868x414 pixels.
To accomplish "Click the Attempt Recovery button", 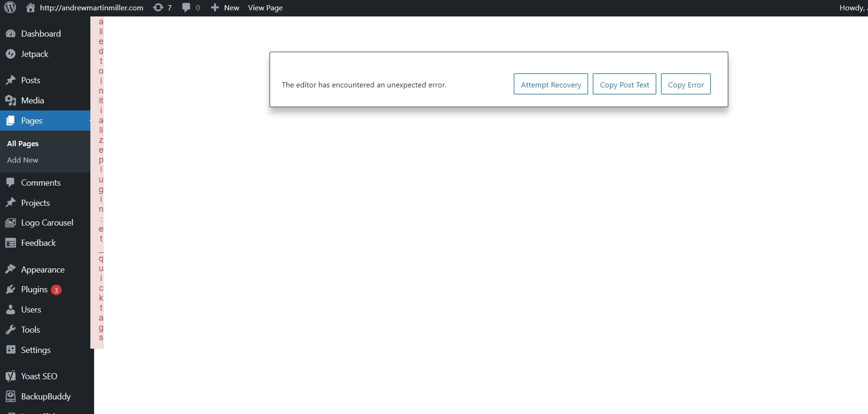I will click(550, 85).
